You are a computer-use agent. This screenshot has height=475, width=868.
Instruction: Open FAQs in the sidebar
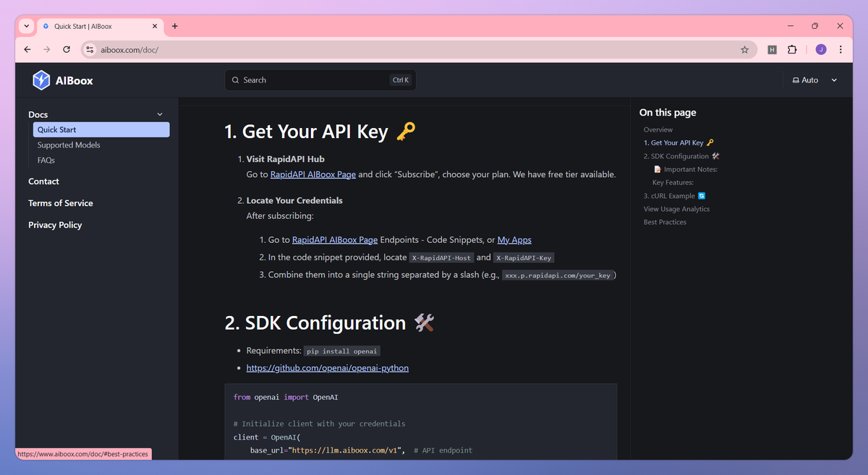click(46, 161)
